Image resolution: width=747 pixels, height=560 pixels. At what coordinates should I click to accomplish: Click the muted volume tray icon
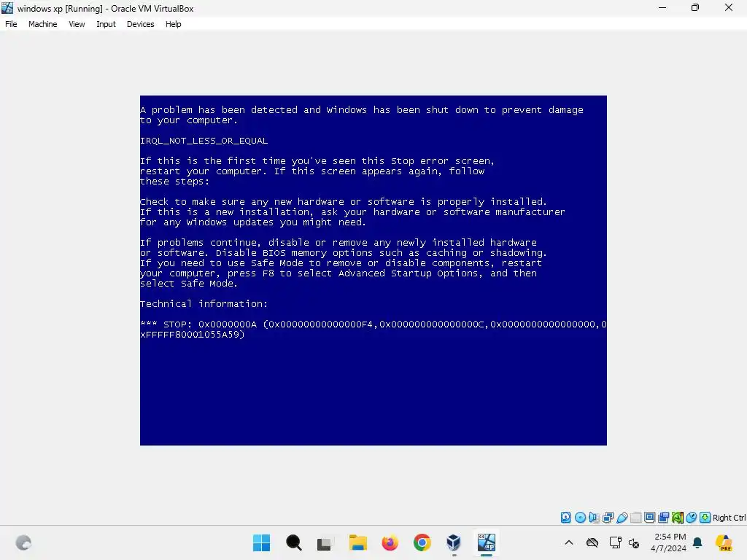coord(634,542)
